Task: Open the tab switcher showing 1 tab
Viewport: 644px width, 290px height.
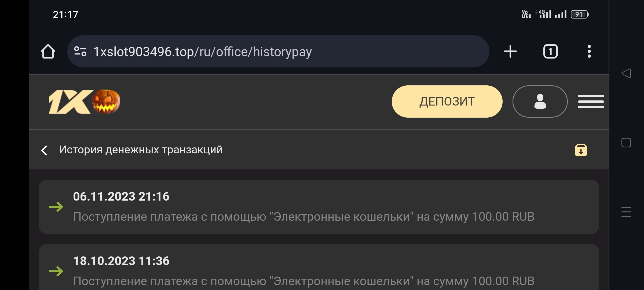Action: tap(550, 51)
